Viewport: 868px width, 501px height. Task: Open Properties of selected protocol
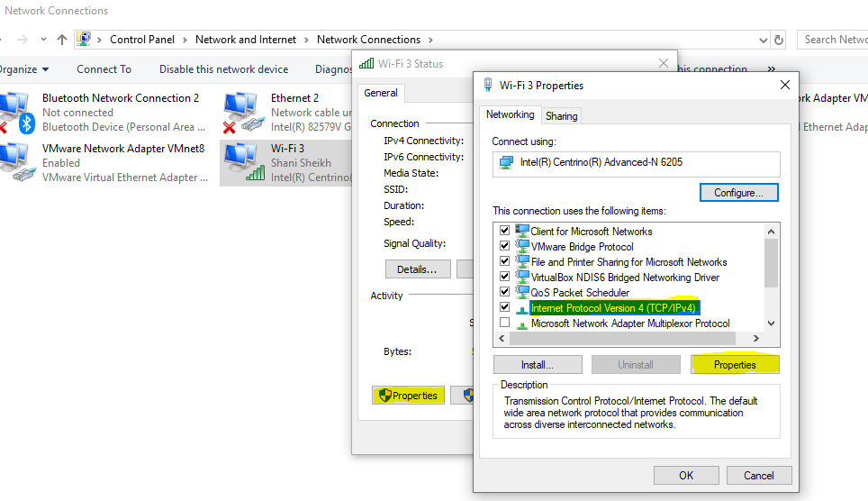[735, 365]
